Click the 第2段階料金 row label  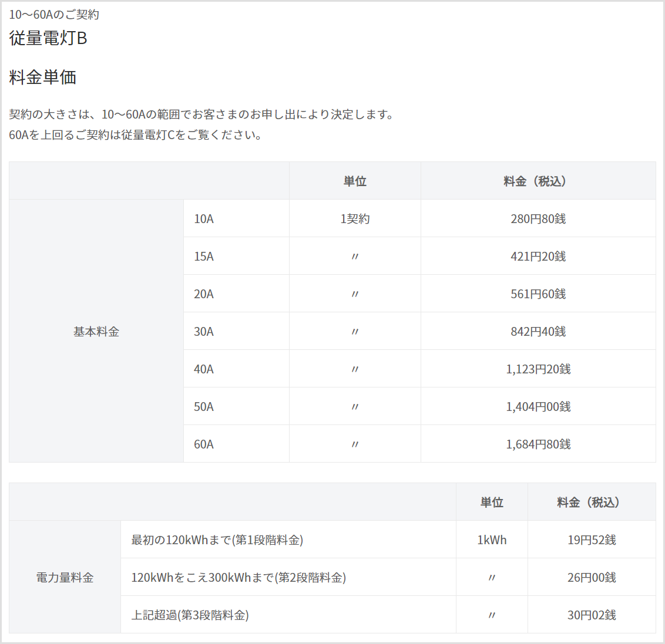(x=239, y=578)
